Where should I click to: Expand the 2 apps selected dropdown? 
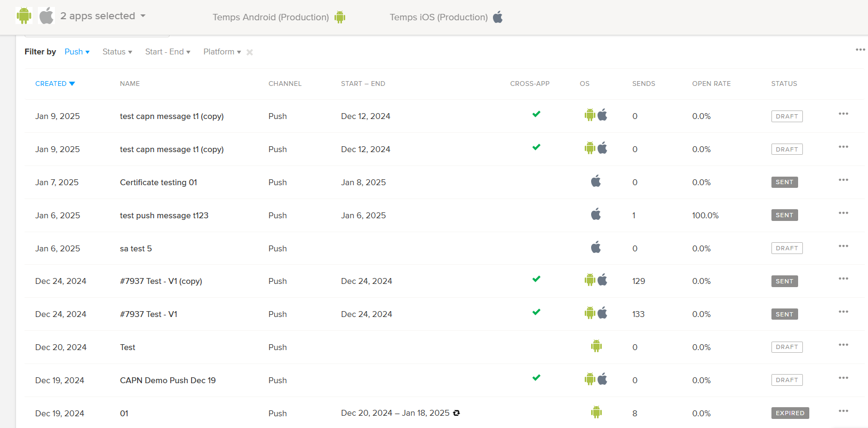(102, 16)
